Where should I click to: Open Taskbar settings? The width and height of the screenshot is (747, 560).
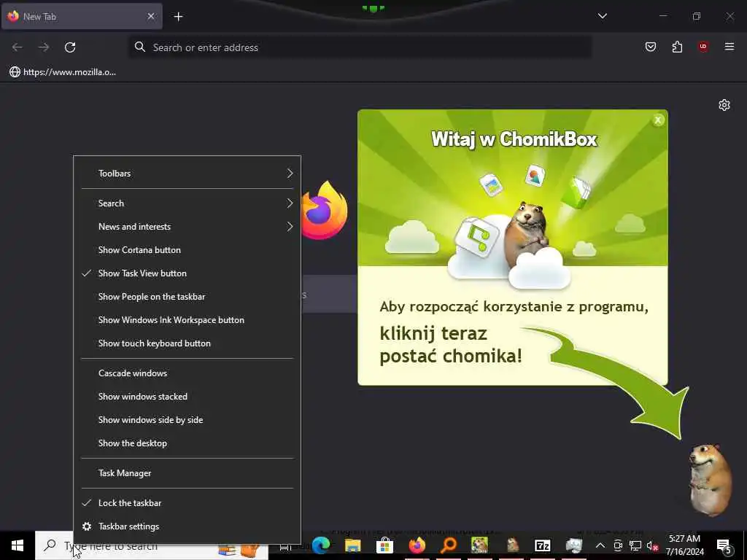pos(187,526)
